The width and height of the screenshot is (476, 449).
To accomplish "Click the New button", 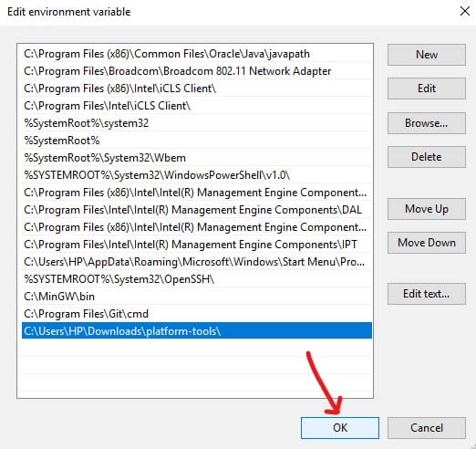I will tap(426, 55).
